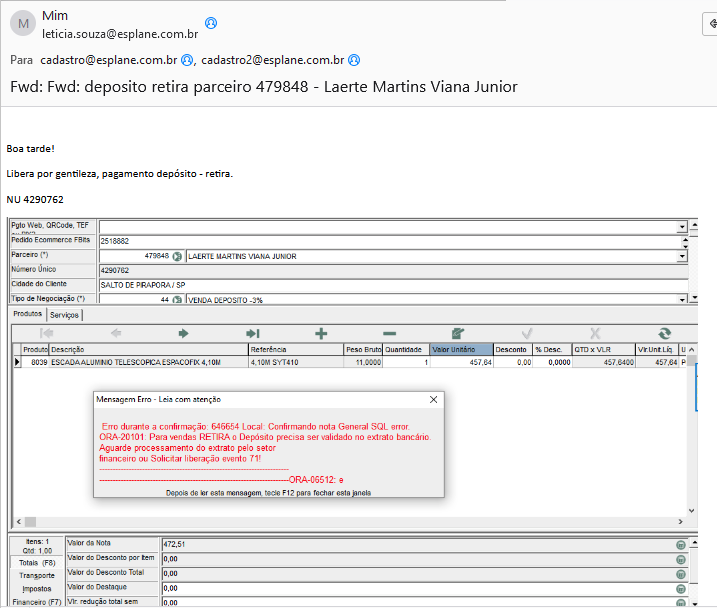Open the Parceiro name dropdown arrow
717x608 pixels.
click(682, 256)
